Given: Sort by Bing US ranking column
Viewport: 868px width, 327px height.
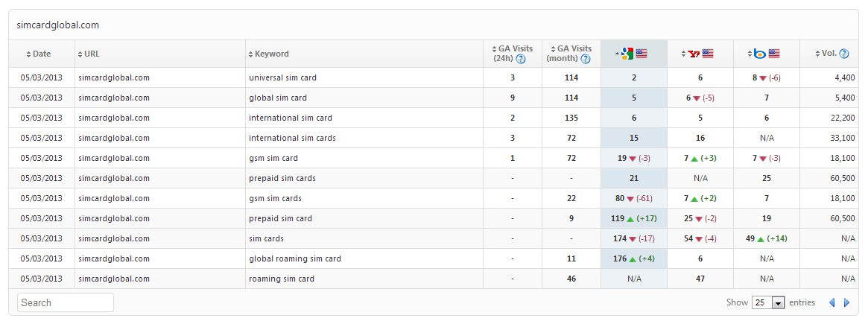Looking at the screenshot, I should pyautogui.click(x=766, y=54).
